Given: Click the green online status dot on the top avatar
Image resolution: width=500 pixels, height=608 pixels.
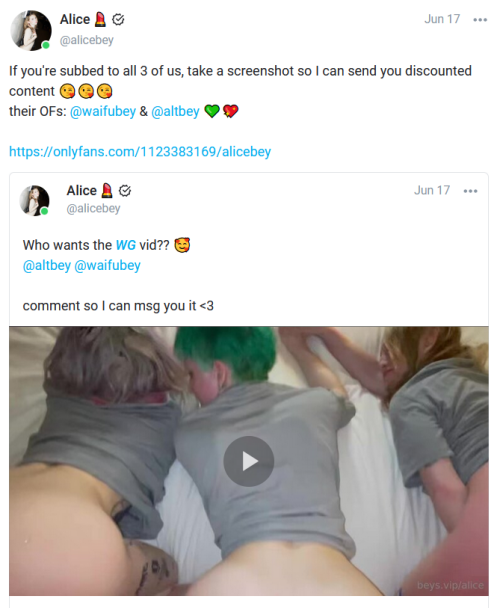Looking at the screenshot, I should tap(46, 45).
